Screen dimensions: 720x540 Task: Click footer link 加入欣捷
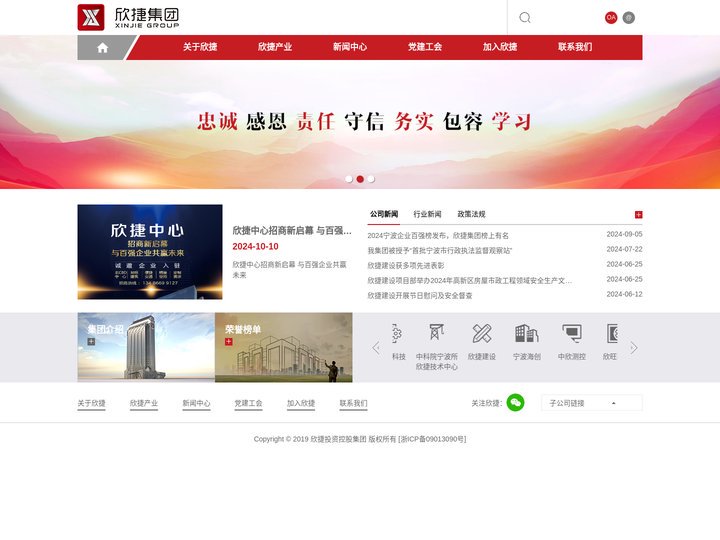(301, 403)
